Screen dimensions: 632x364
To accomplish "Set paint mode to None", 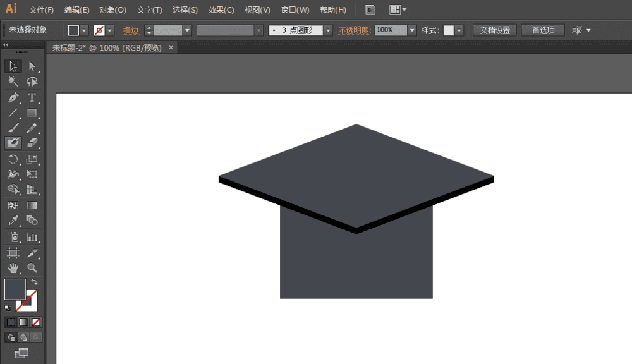I will [x=36, y=322].
